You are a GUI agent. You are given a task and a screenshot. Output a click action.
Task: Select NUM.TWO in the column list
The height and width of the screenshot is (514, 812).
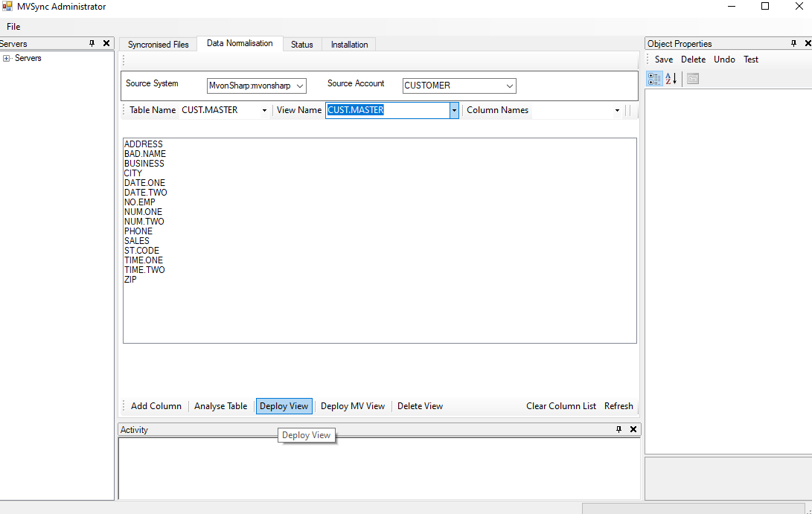pos(144,222)
